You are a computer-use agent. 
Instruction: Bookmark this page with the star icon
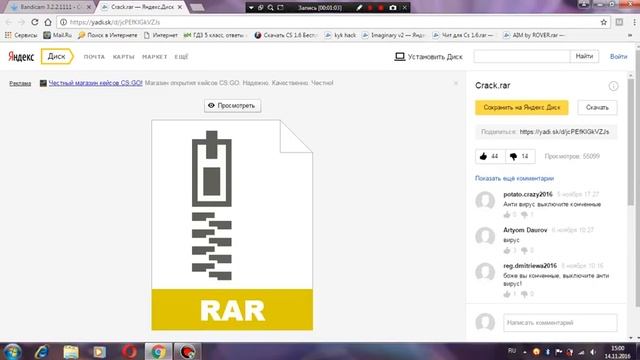point(604,22)
